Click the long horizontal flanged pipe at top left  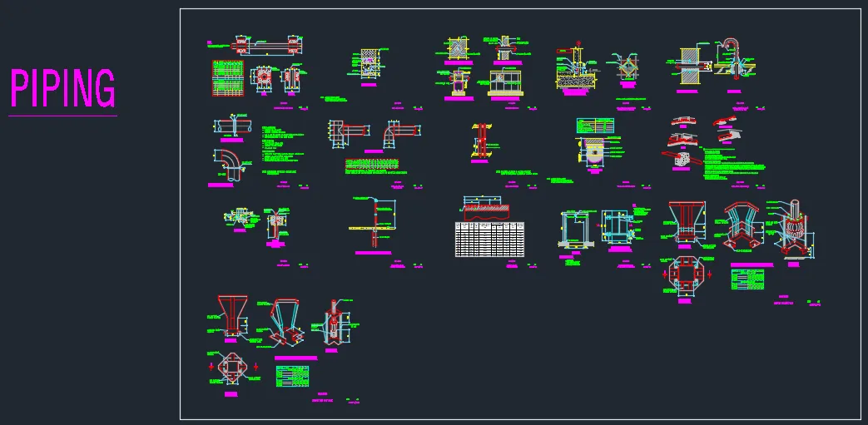tap(266, 44)
